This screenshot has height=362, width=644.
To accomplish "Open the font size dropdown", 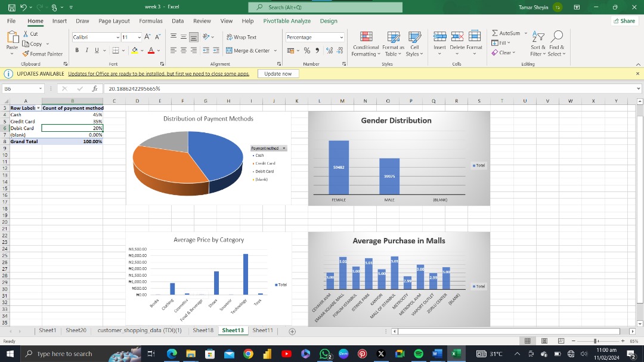I will (x=139, y=38).
